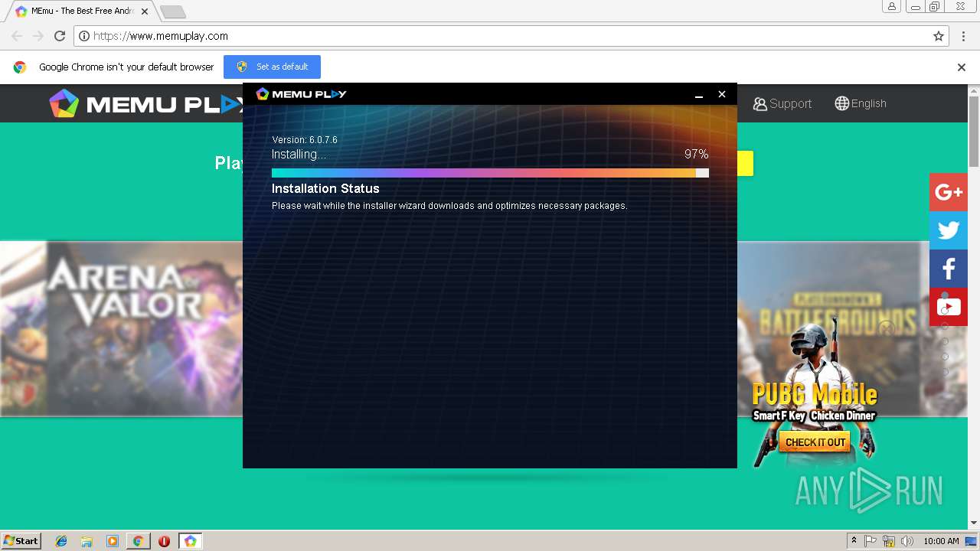Open the Chrome three-dot menu
Image resolution: width=980 pixels, height=551 pixels.
pyautogui.click(x=964, y=36)
